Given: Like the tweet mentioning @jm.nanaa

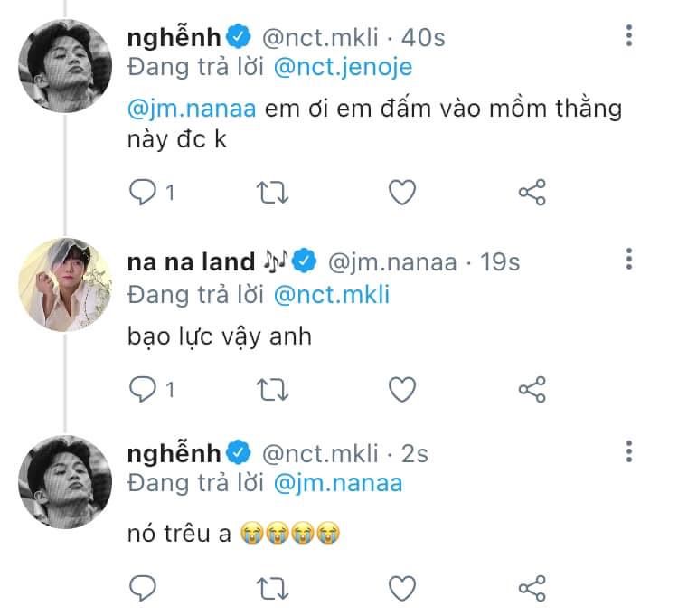Looking at the screenshot, I should (x=401, y=193).
